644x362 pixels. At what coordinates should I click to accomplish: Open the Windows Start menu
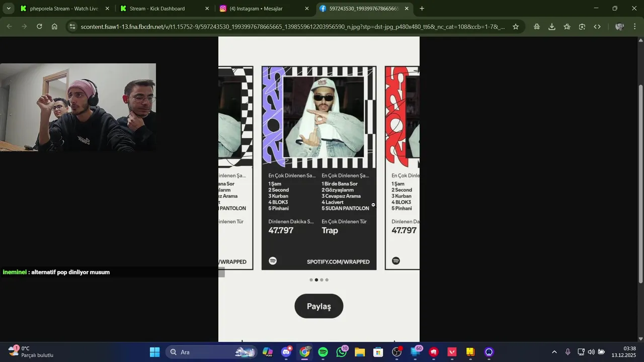pos(154,352)
